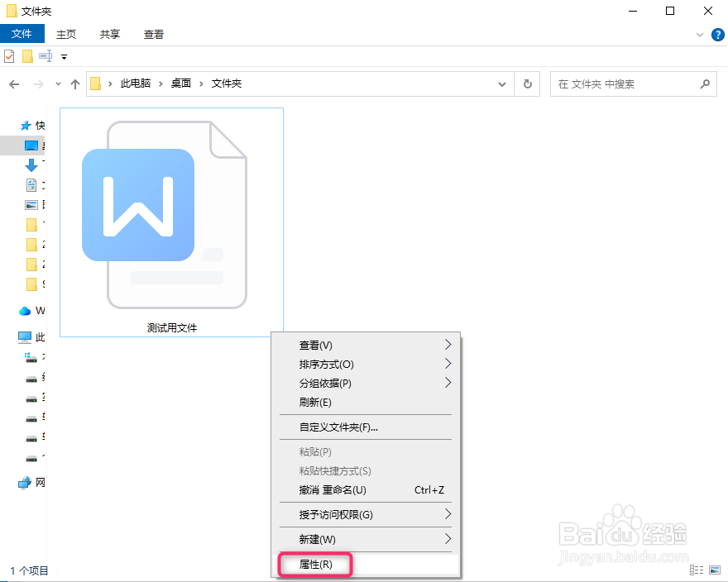The image size is (728, 582).
Task: Expand the chevron after 此电脑 in path
Action: point(160,84)
